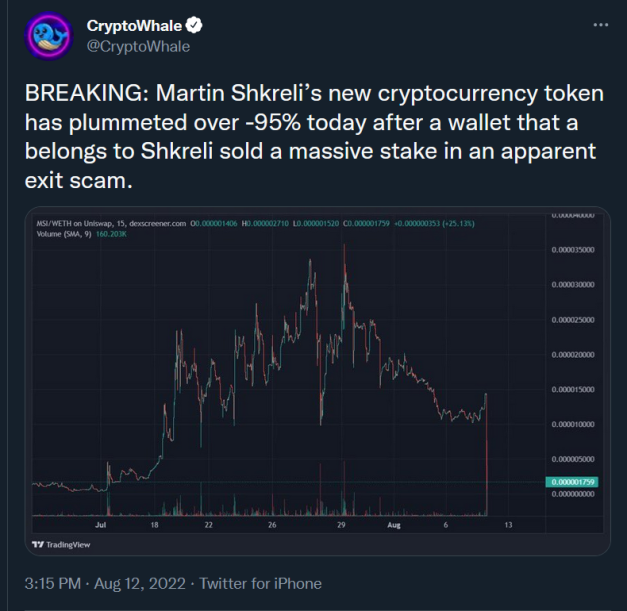This screenshot has width=627, height=611.
Task: Select the Jul marker on chart time axis
Action: (x=100, y=525)
